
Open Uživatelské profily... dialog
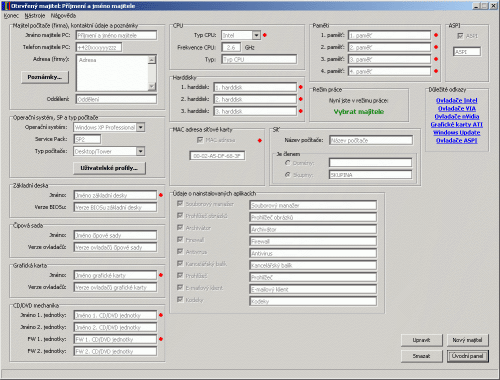point(109,168)
